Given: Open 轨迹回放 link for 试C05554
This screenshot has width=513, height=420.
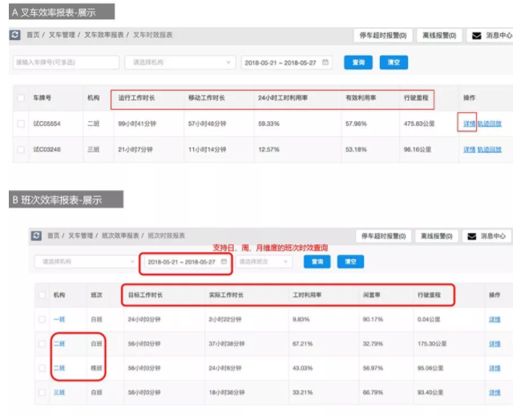Looking at the screenshot, I should coord(490,124).
